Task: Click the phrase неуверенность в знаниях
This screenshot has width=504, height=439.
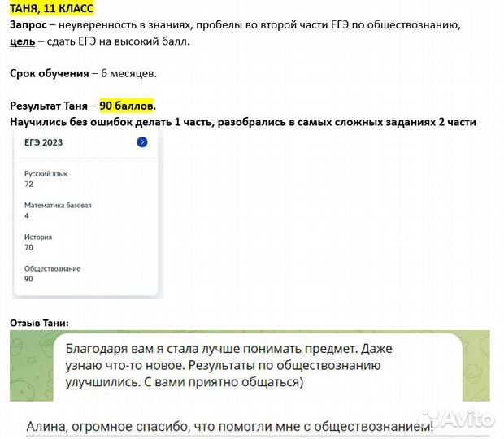Action: tap(125, 24)
